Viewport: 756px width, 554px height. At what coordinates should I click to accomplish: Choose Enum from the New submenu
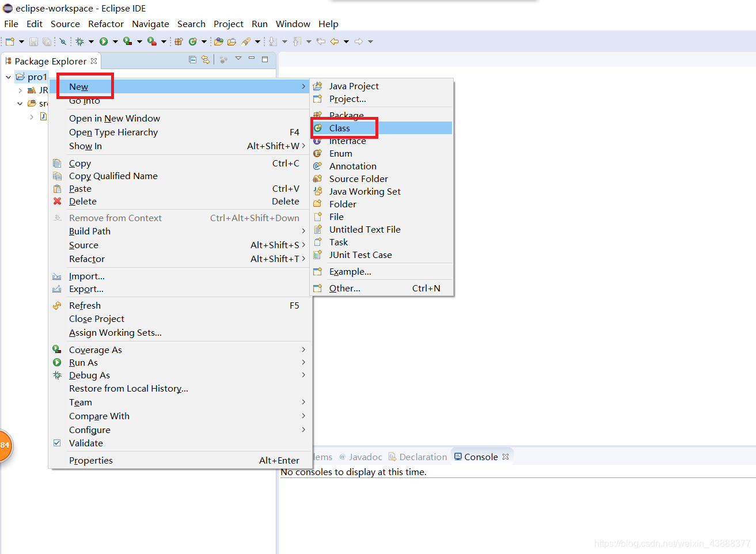coord(382,153)
